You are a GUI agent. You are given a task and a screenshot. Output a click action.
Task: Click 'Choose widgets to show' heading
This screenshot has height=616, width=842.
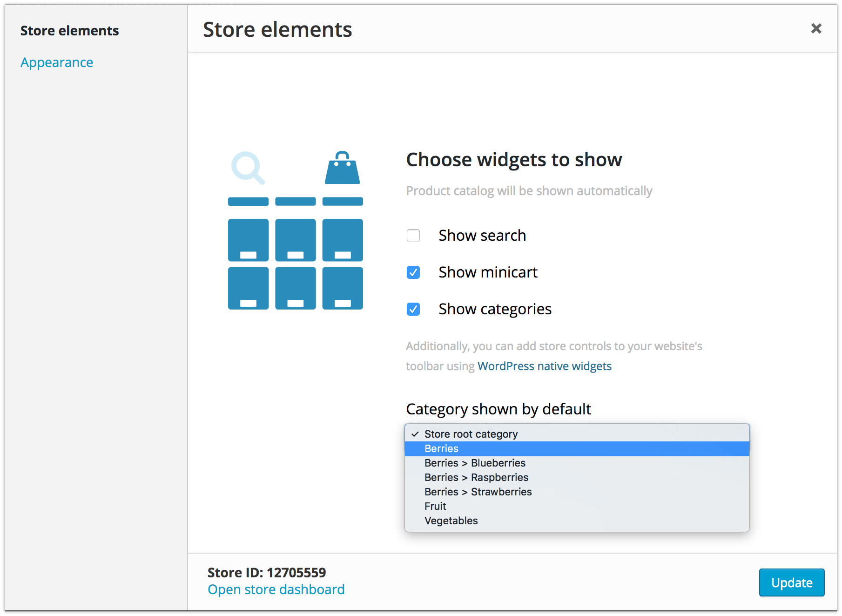click(x=514, y=160)
